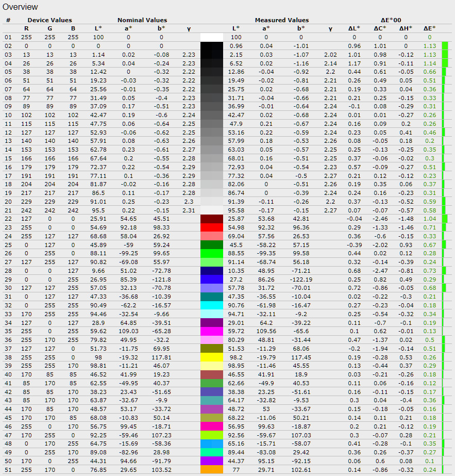Click the Device Values column header

click(49, 20)
